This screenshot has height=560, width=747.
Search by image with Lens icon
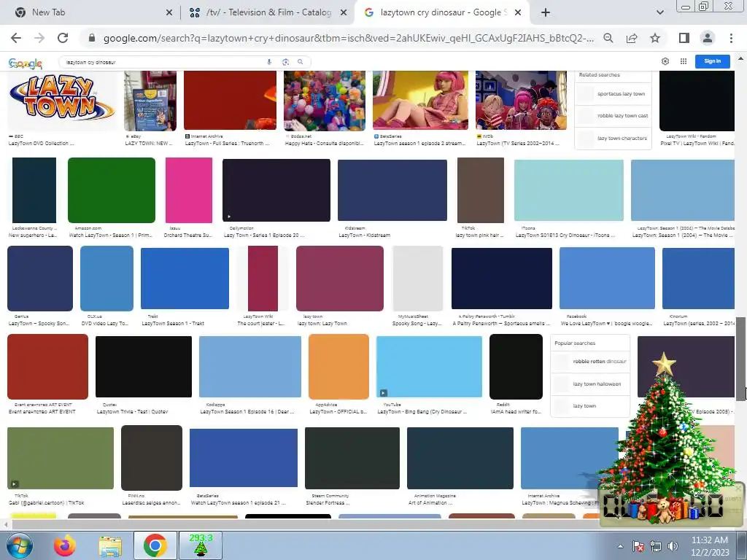click(x=285, y=62)
